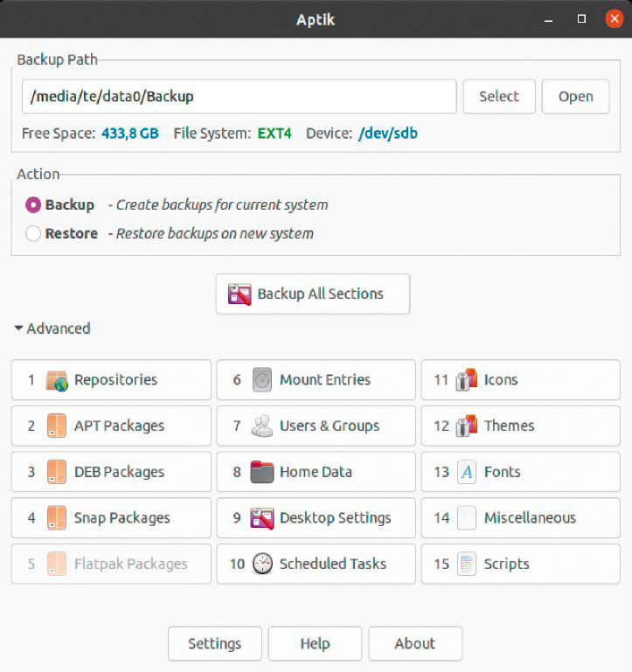Click the APT Packages box icon
Viewport: 632px width, 672px height.
(57, 426)
